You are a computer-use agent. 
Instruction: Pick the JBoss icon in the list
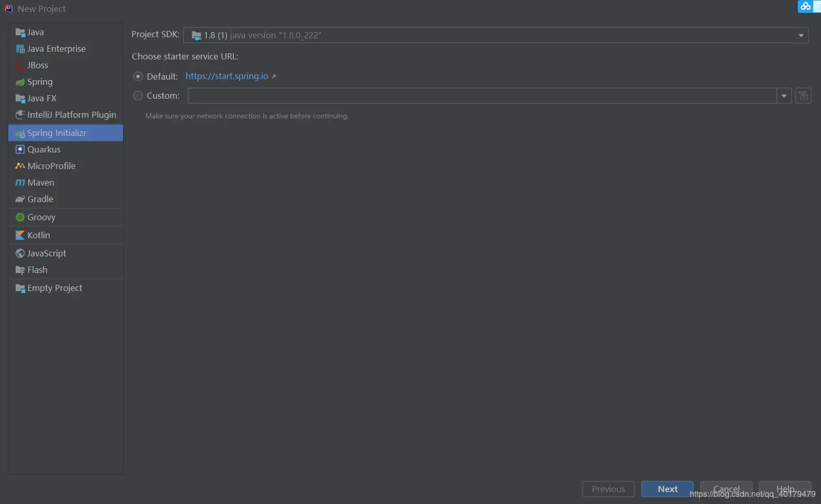[20, 66]
